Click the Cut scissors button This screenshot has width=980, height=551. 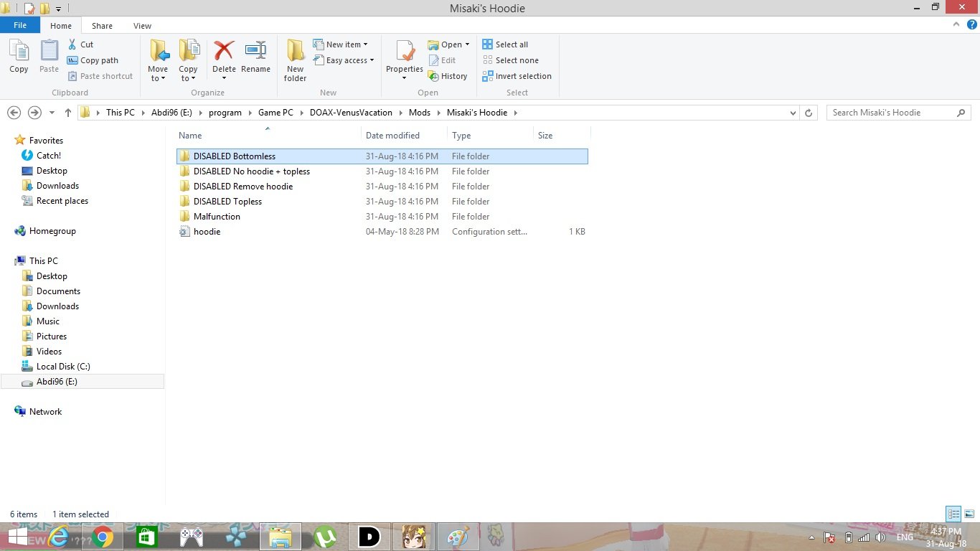tap(80, 44)
